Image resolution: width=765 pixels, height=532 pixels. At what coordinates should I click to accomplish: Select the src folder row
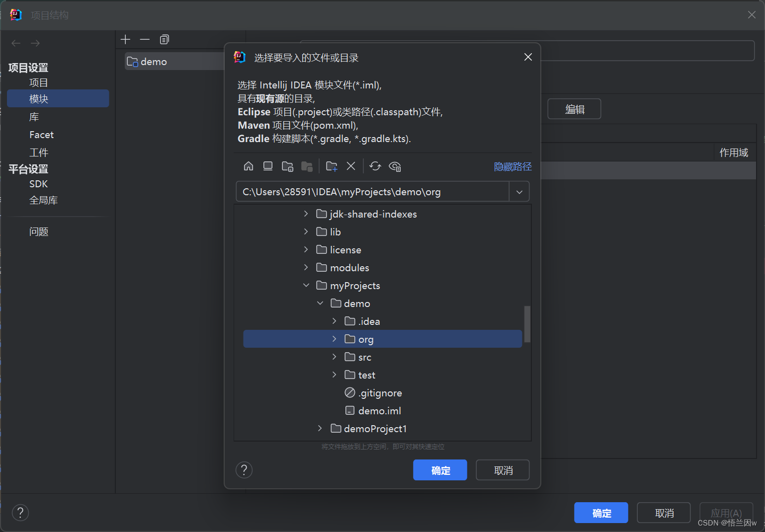tap(383, 357)
